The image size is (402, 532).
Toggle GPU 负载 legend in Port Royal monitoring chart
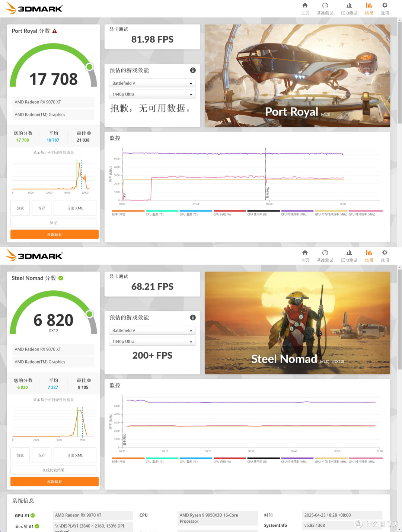230,213
